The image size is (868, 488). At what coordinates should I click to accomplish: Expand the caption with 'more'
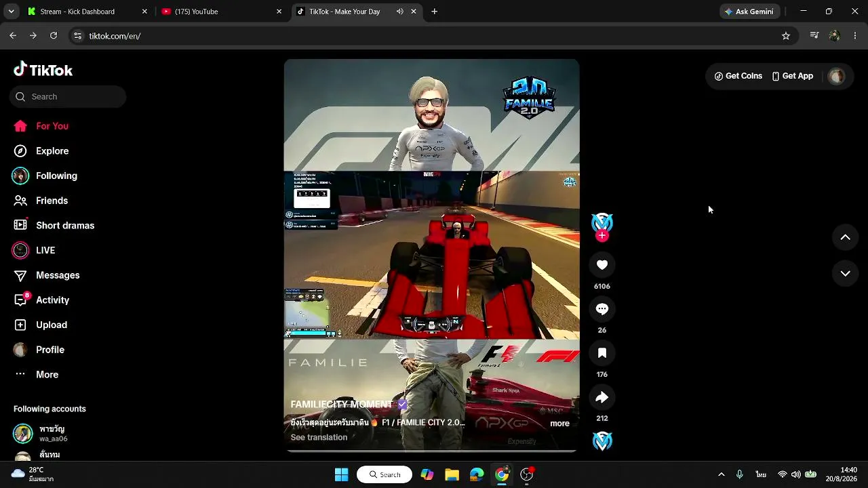pos(559,424)
